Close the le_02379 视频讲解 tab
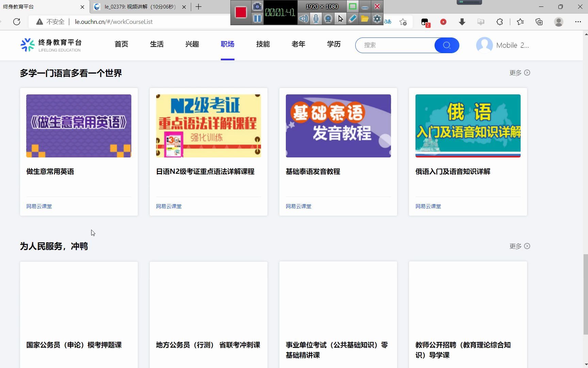Viewport: 588px width, 368px height. tap(184, 7)
